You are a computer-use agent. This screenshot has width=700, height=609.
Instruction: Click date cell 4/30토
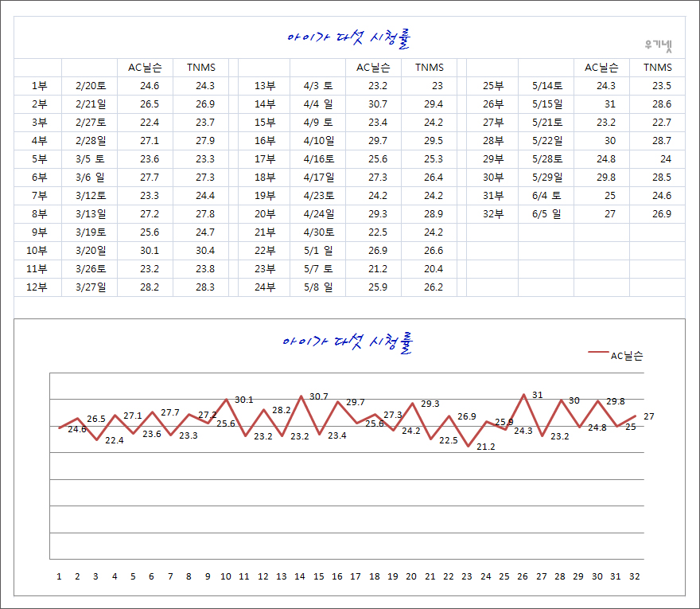319,232
